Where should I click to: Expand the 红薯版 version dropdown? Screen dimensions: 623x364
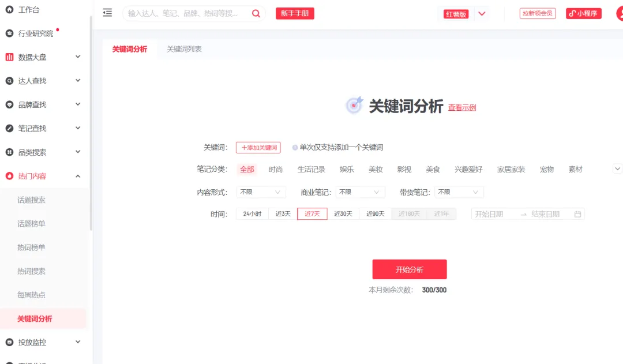click(482, 13)
